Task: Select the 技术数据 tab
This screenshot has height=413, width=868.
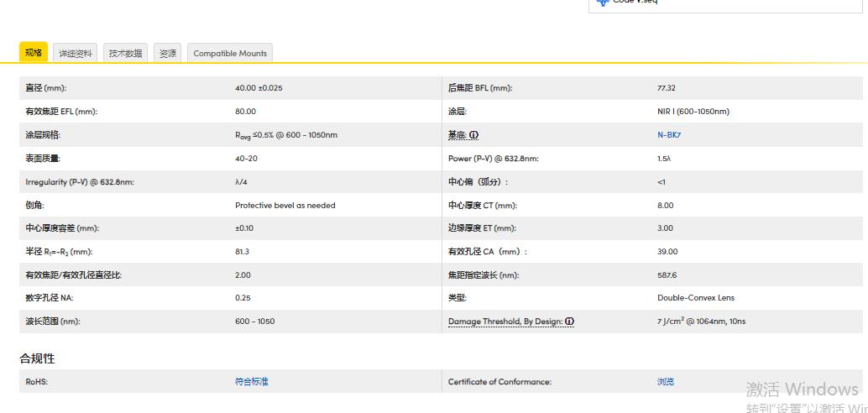Action: pyautogui.click(x=126, y=53)
